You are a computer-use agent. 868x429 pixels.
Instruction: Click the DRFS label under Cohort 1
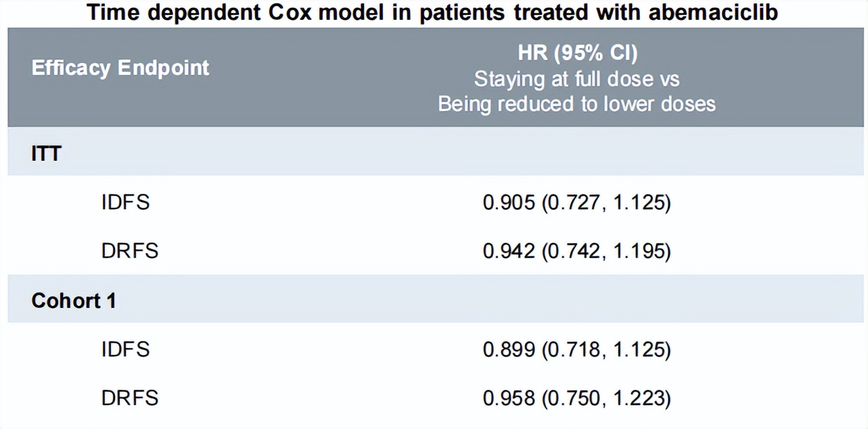130,397
